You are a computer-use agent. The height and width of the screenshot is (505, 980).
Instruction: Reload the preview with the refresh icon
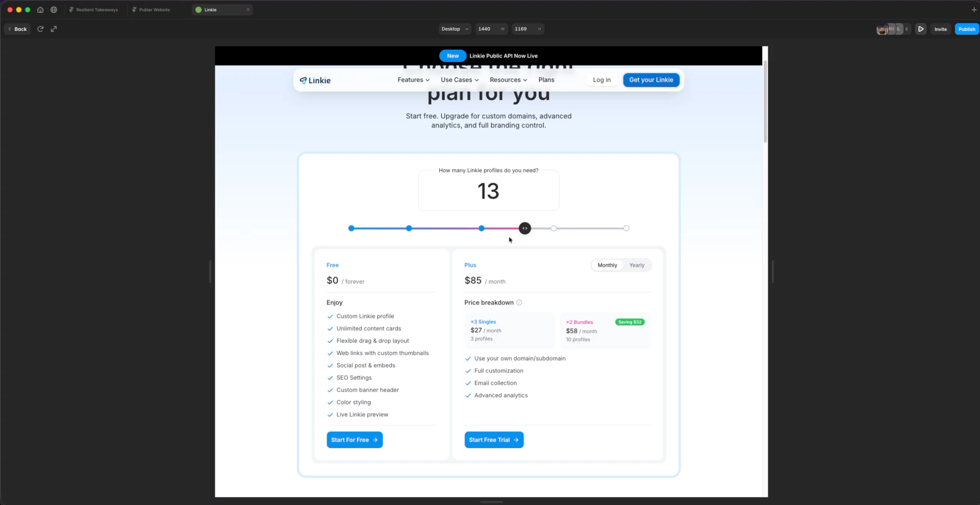tap(40, 29)
